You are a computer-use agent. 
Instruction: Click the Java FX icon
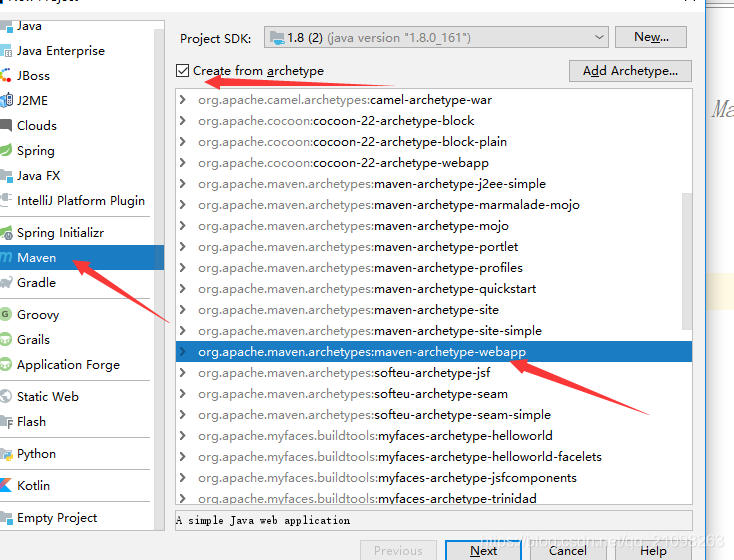click(6, 176)
